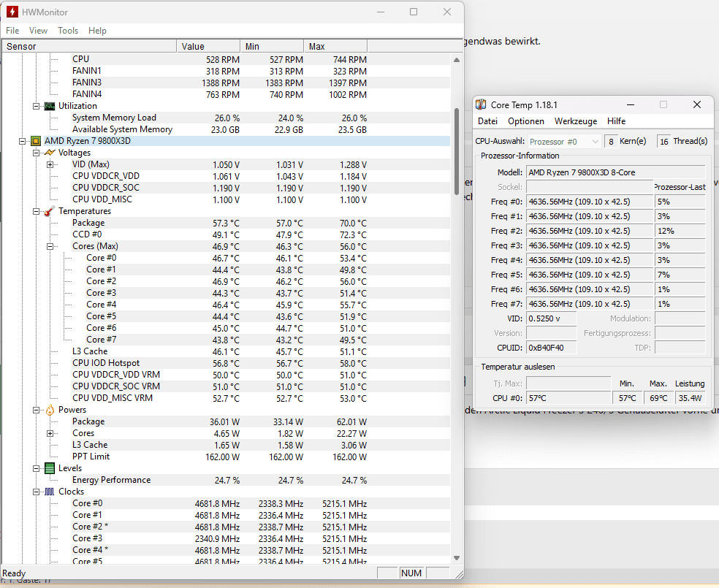Click the scroll up arrow in HWMonitor
The height and width of the screenshot is (588, 719).
(x=456, y=60)
